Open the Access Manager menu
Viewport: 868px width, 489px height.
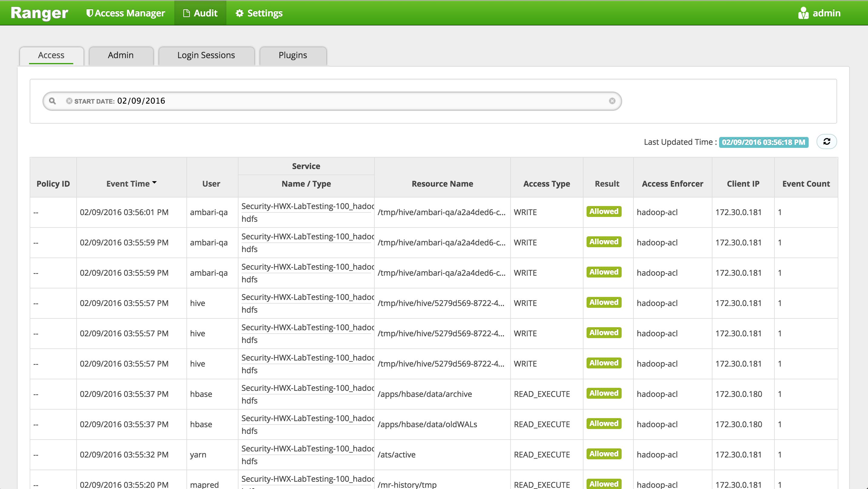coord(130,13)
